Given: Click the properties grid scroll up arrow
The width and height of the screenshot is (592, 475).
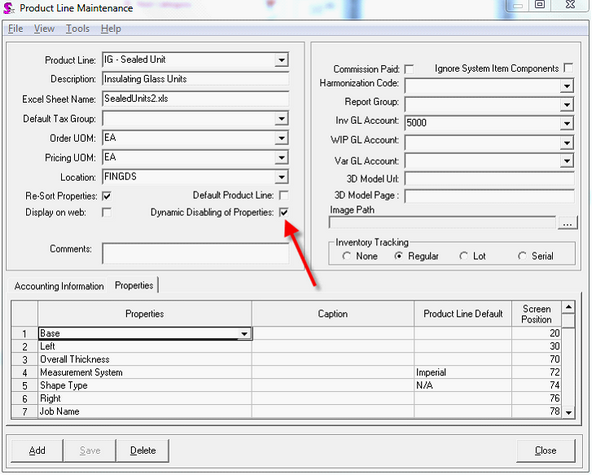Looking at the screenshot, I should click(568, 307).
